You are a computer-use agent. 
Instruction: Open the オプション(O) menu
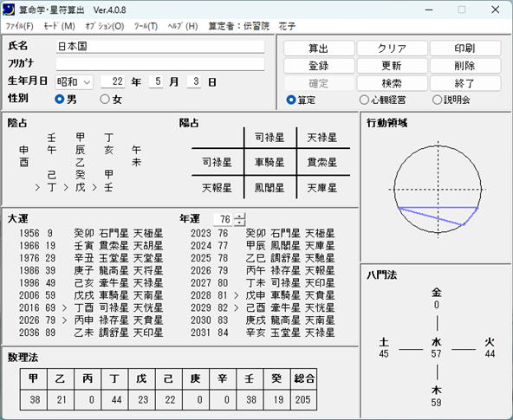pos(105,26)
